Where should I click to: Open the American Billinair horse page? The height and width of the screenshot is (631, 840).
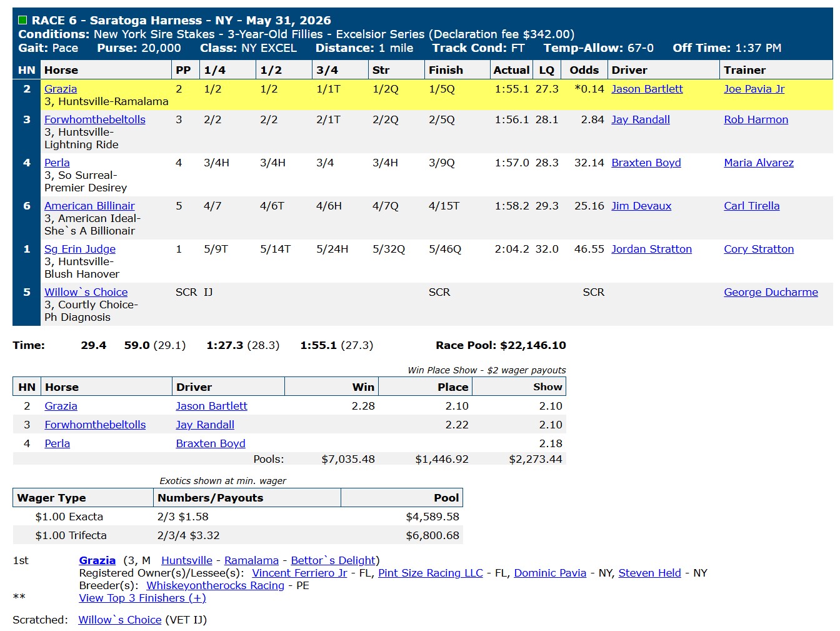pos(89,206)
